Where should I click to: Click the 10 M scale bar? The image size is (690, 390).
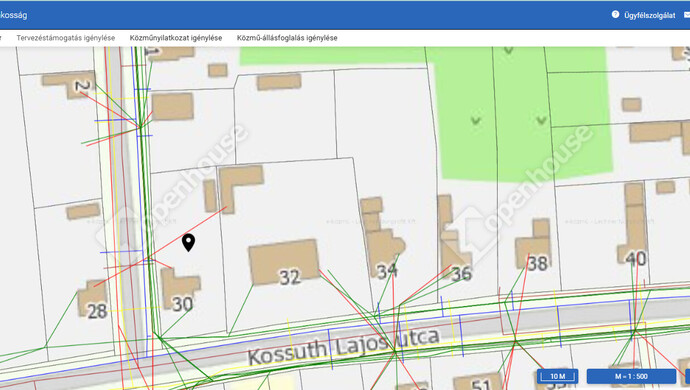(558, 376)
